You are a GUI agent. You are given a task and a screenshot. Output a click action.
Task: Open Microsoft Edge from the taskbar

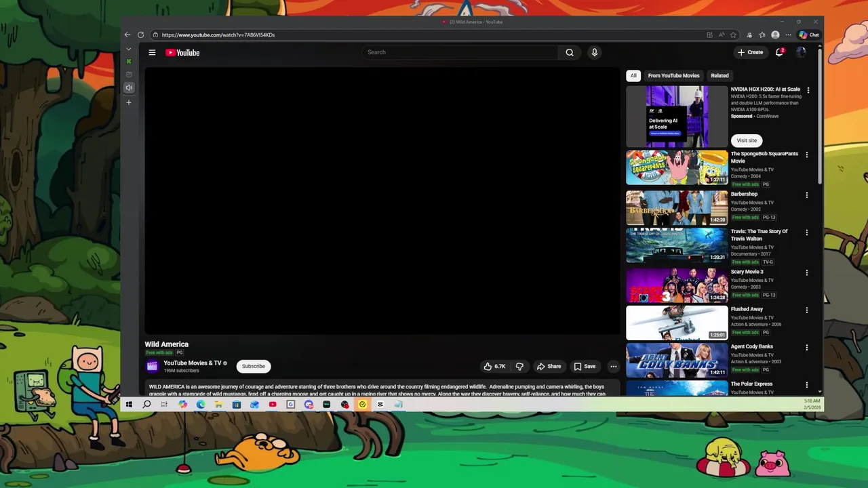pos(201,405)
